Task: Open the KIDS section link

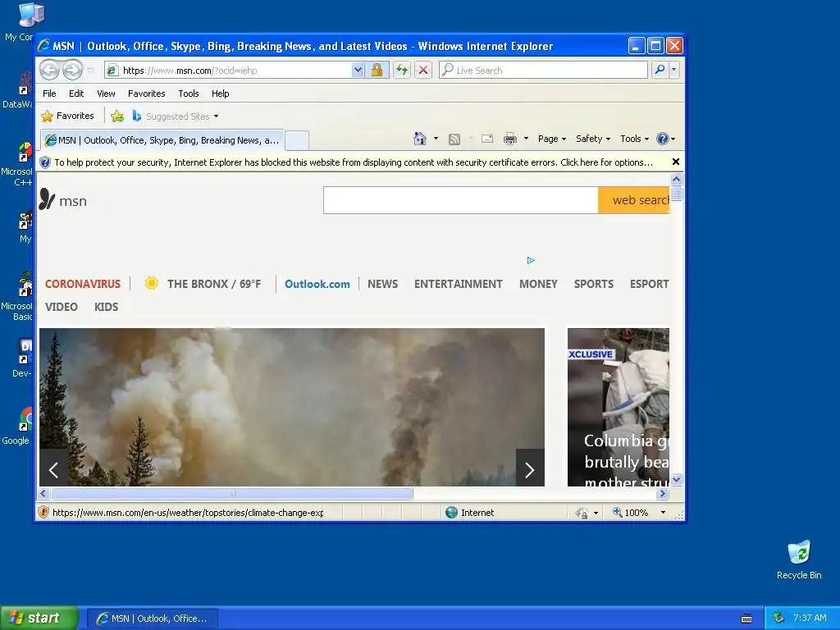Action: (x=106, y=307)
